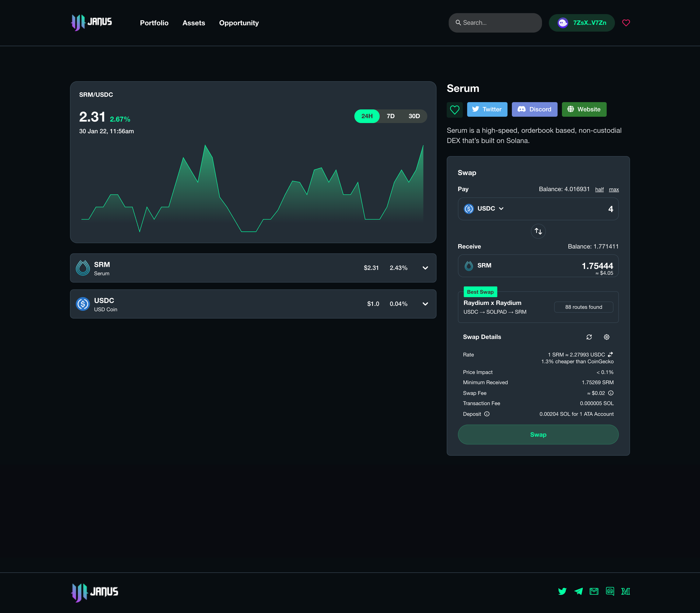This screenshot has width=700, height=613.
Task: Click max to use full USDC balance
Action: pos(614,189)
